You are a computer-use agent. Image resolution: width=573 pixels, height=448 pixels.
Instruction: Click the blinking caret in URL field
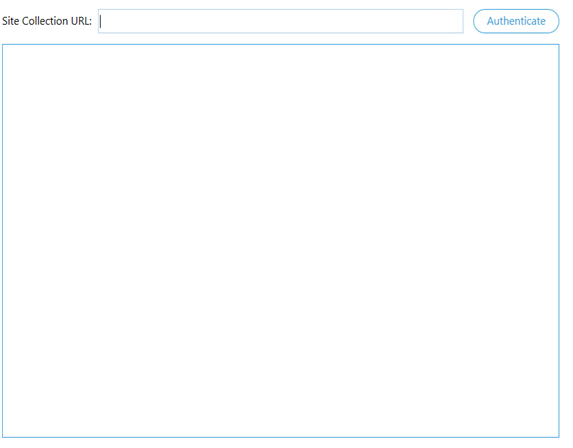pos(101,21)
